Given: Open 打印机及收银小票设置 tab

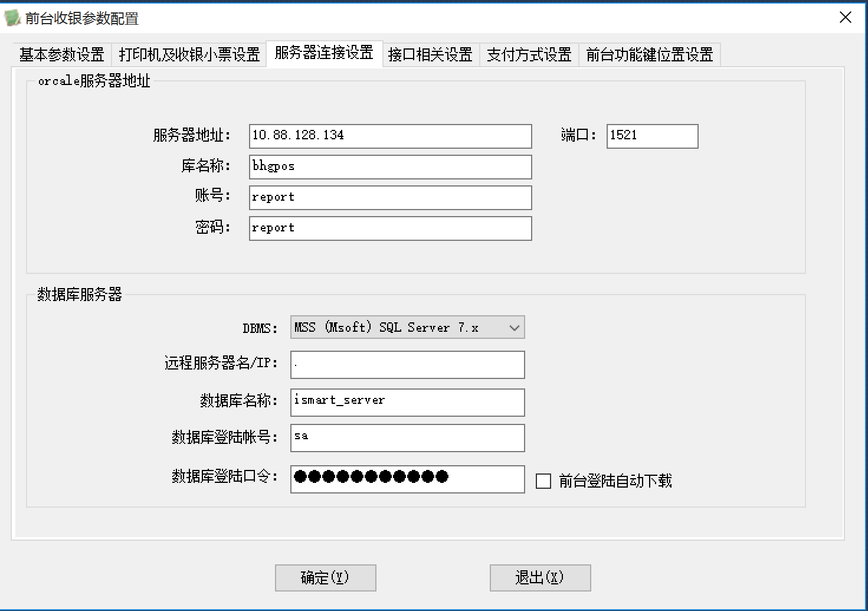Looking at the screenshot, I should click(x=189, y=55).
